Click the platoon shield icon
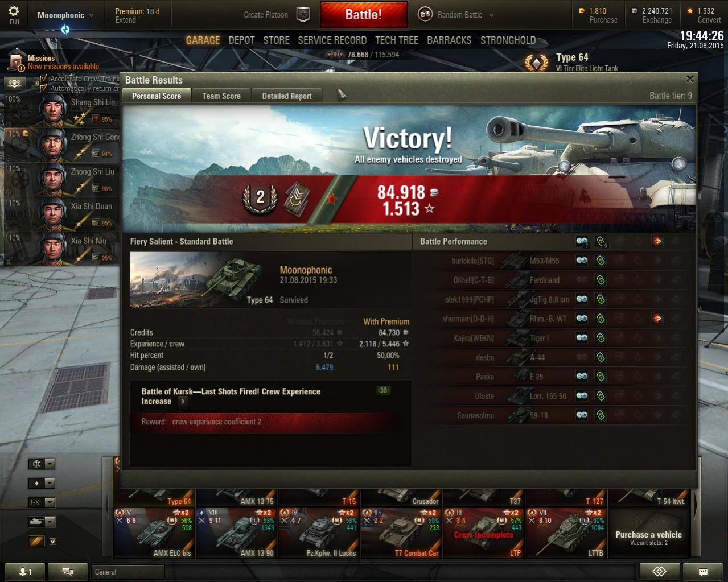The image size is (728, 582). [303, 15]
